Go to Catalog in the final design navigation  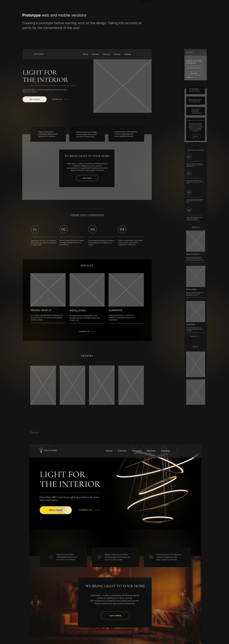(165, 451)
